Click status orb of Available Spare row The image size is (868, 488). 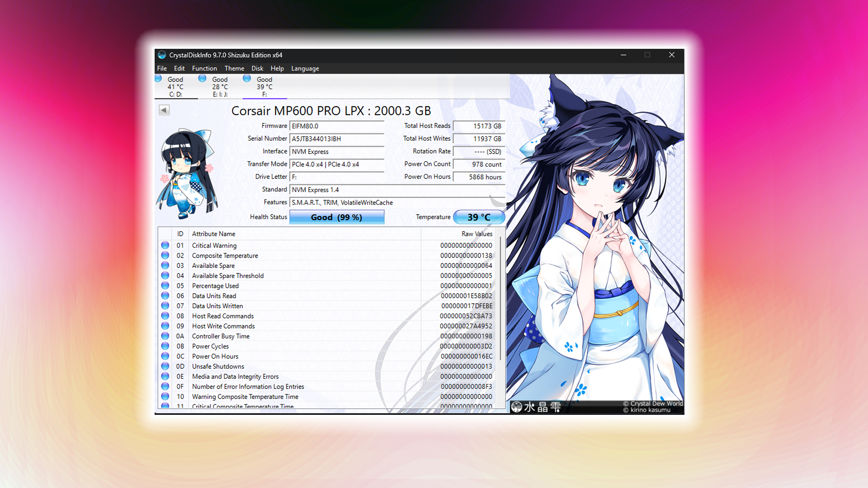tap(165, 266)
